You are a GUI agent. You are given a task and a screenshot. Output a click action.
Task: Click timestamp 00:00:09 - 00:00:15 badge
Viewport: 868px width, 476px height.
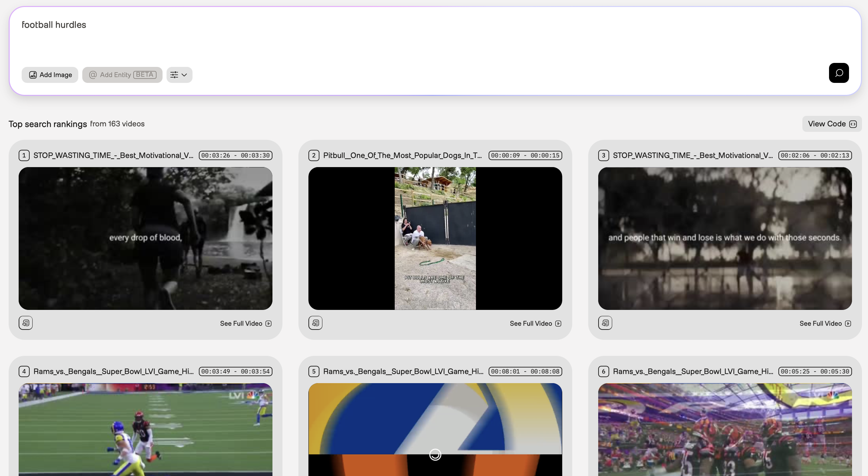click(x=525, y=155)
